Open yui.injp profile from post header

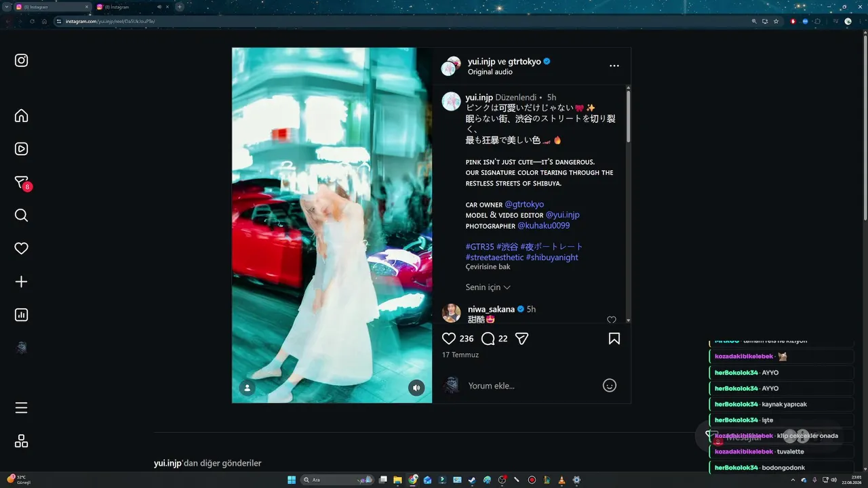pyautogui.click(x=481, y=61)
